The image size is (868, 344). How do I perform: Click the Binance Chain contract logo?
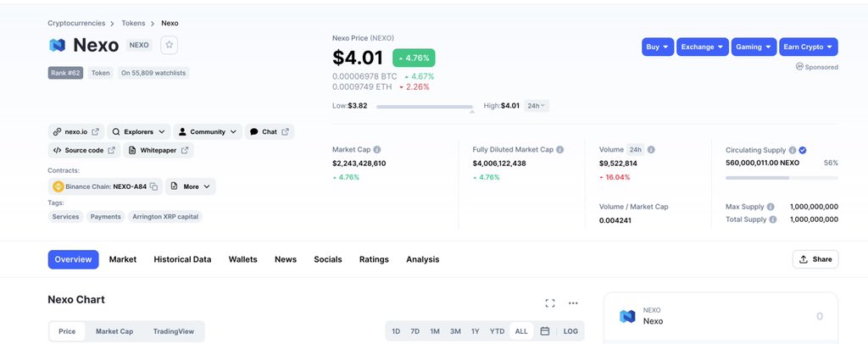58,186
